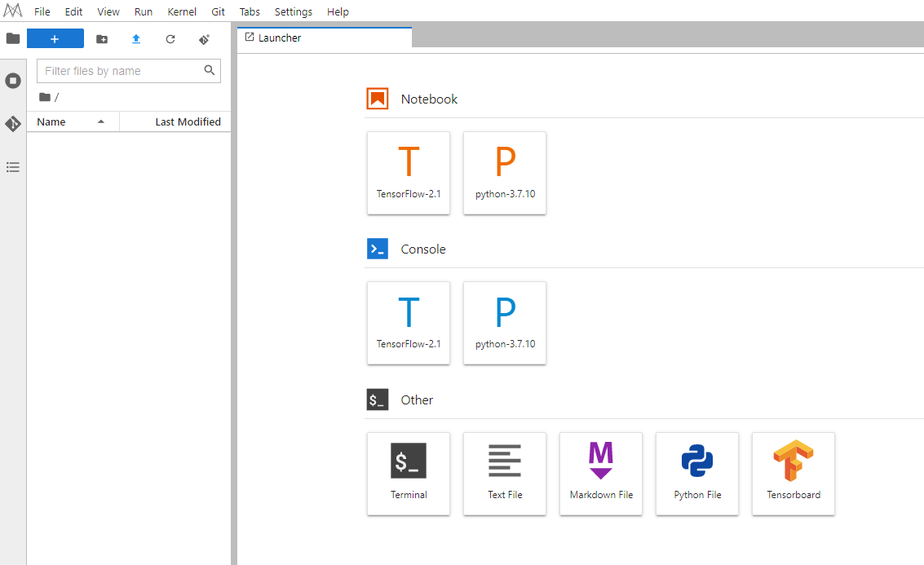Open the Kernel menu
924x565 pixels.
(x=182, y=11)
